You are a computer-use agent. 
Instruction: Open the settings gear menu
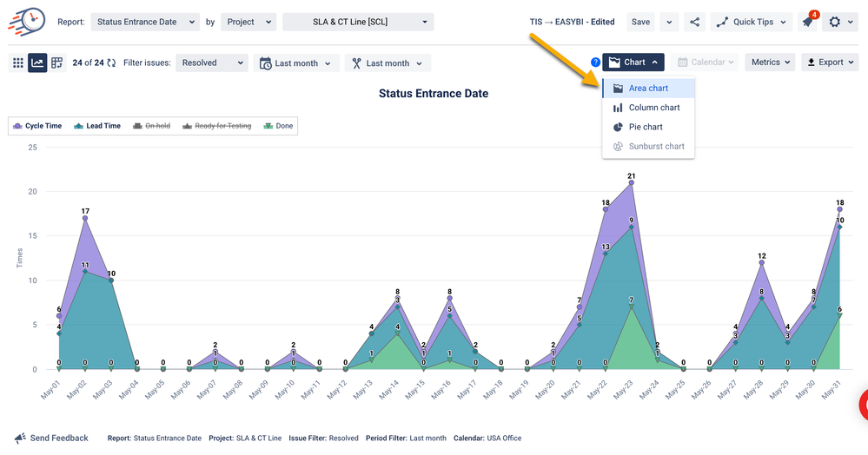point(840,22)
